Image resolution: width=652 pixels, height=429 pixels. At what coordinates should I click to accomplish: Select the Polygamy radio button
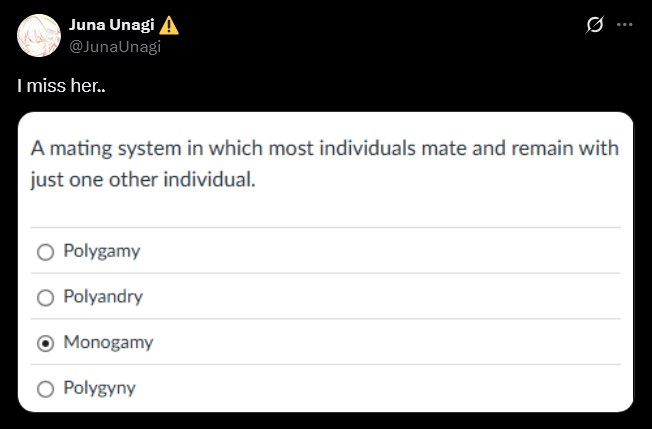point(44,252)
